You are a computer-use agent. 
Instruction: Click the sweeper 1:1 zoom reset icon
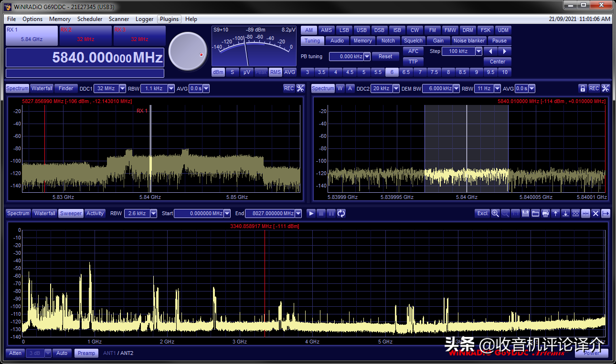(515, 213)
